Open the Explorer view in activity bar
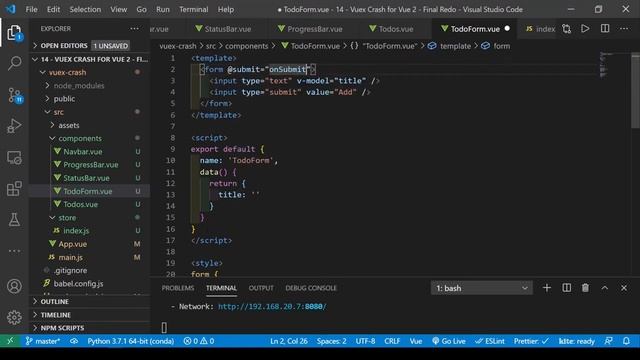Image resolution: width=640 pixels, height=360 pixels. [x=14, y=33]
